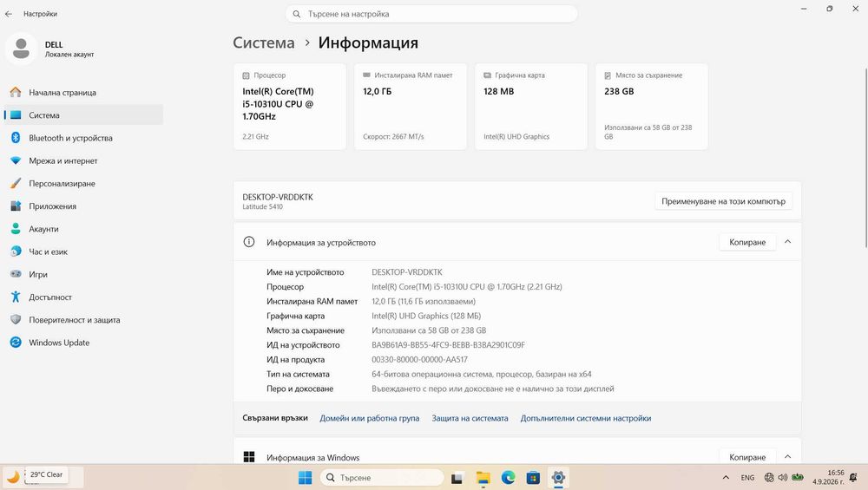
Task: Click the device information circle-i icon
Action: [249, 242]
